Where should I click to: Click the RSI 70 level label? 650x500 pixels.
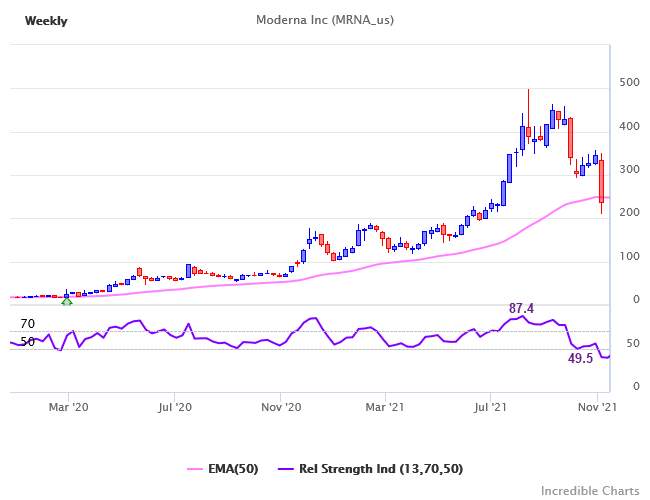(27, 324)
